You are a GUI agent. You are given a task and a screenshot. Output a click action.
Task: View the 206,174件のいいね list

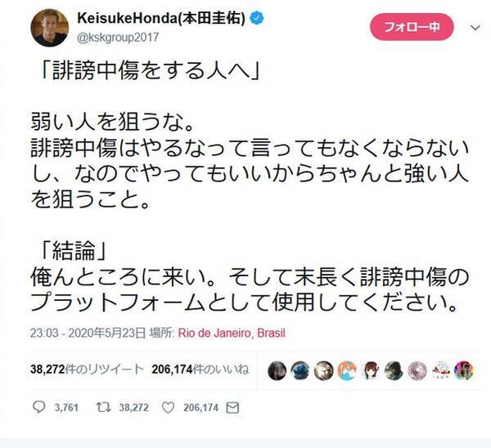194,369
